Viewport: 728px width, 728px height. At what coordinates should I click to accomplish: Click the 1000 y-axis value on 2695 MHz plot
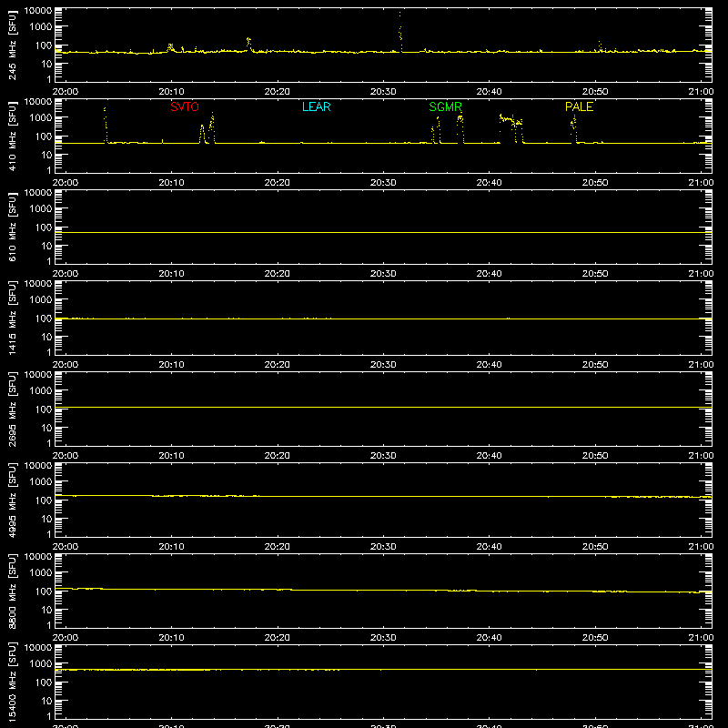point(41,391)
